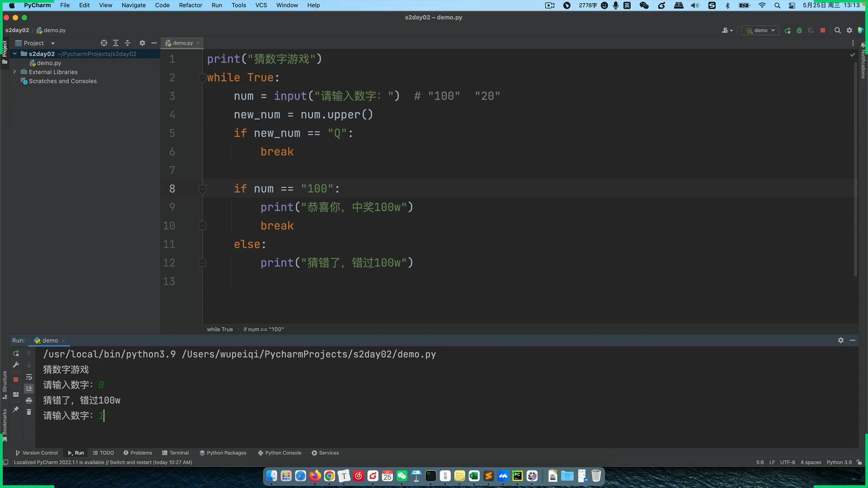Stop the running process in Run panel
This screenshot has width=868, height=488.
16,380
